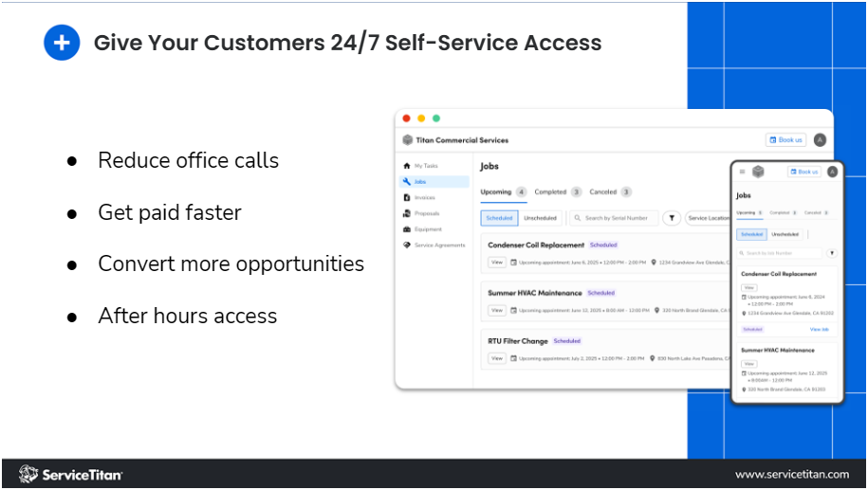Select the Scheduled toggle in mobile view
Image resolution: width=868 pixels, height=490 pixels.
751,234
